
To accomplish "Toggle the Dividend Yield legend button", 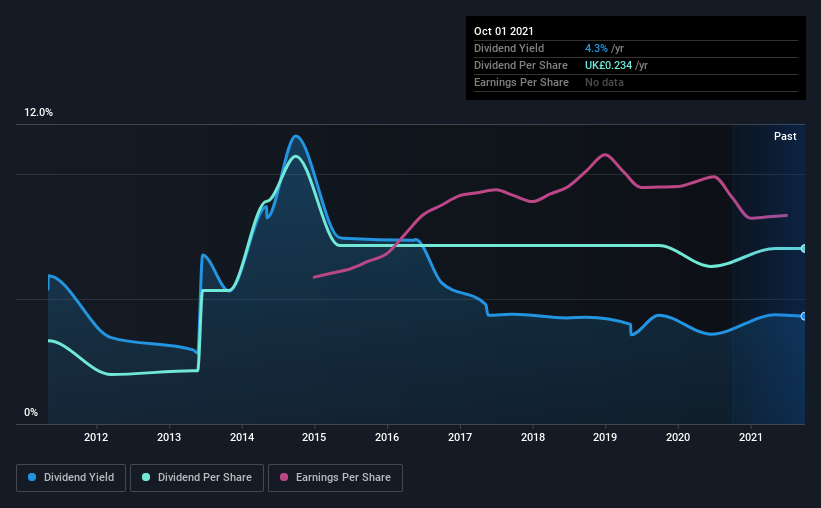I will (71, 478).
